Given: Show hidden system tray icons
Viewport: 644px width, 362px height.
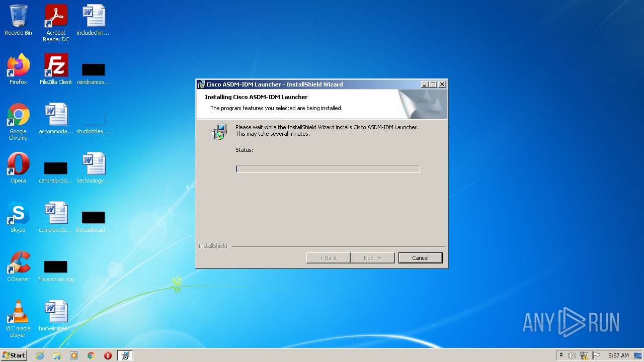Looking at the screenshot, I should [561, 355].
